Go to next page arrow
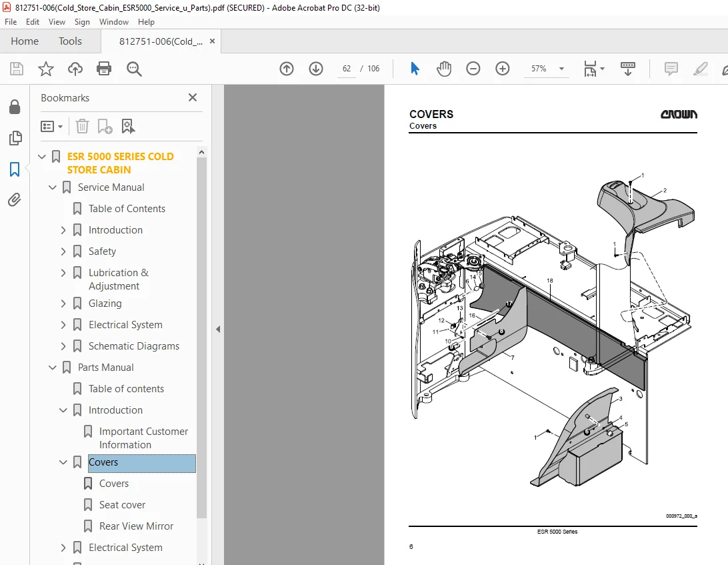Viewport: 728px width, 565px height. (x=316, y=69)
